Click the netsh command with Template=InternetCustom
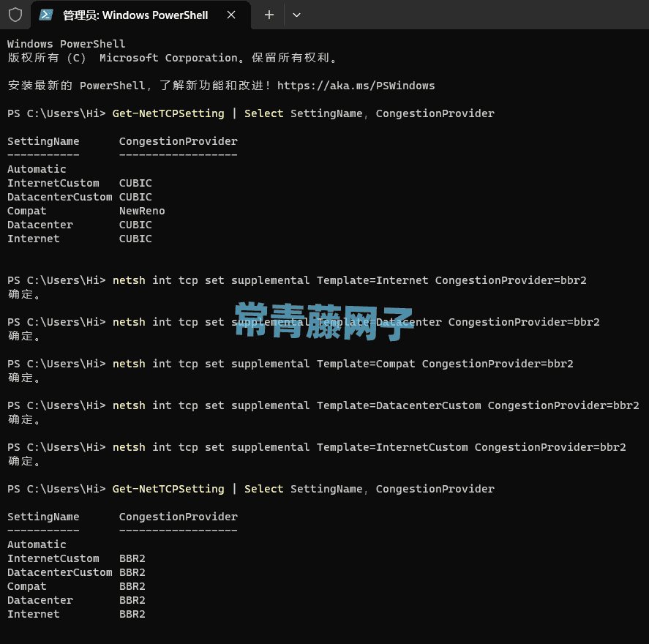Viewport: 649px width, 644px height. pos(317,447)
